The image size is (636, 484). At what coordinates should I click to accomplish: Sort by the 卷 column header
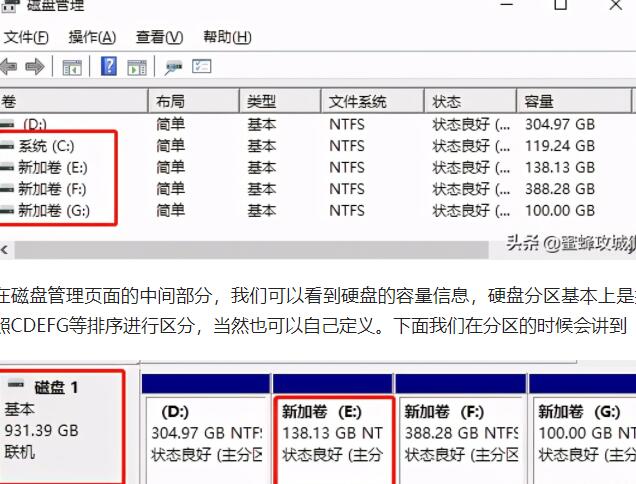(x=73, y=101)
